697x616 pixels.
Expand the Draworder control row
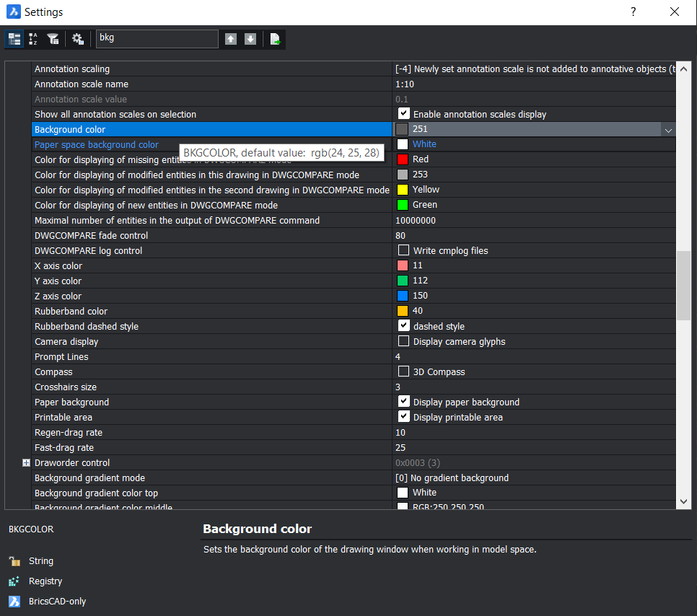point(25,462)
